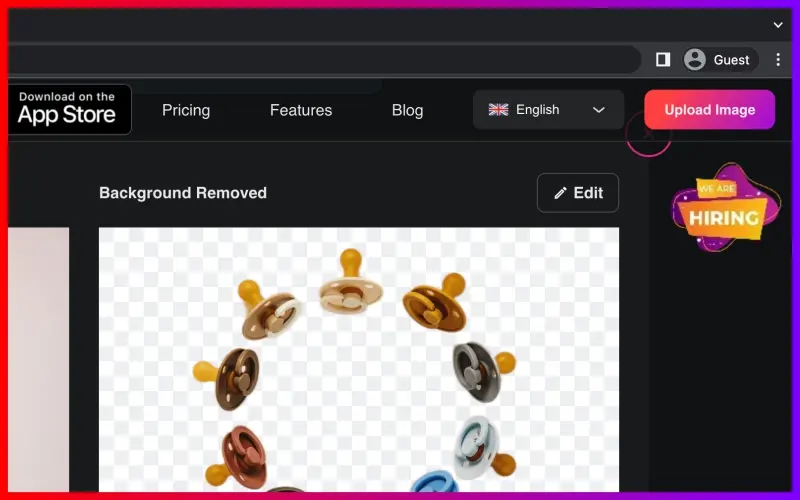Click the Guest profile avatar icon
The height and width of the screenshot is (500, 800).
(x=694, y=60)
